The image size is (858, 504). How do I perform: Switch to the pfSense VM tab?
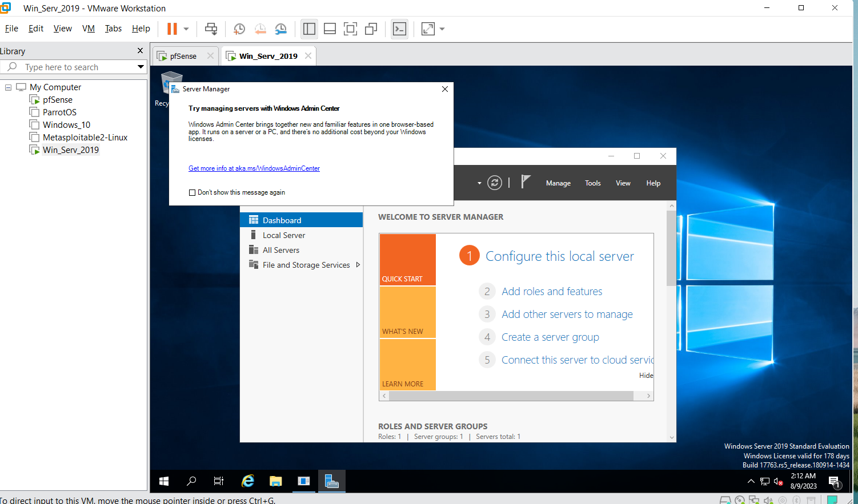(x=183, y=56)
